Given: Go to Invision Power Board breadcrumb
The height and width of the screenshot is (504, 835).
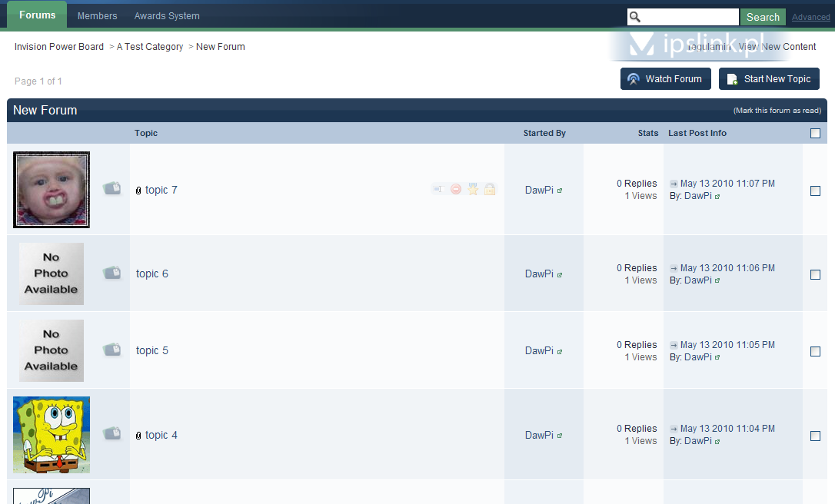Looking at the screenshot, I should [x=59, y=47].
